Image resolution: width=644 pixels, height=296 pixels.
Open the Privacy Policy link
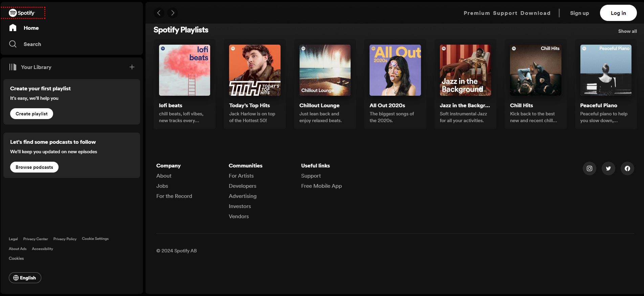point(65,239)
